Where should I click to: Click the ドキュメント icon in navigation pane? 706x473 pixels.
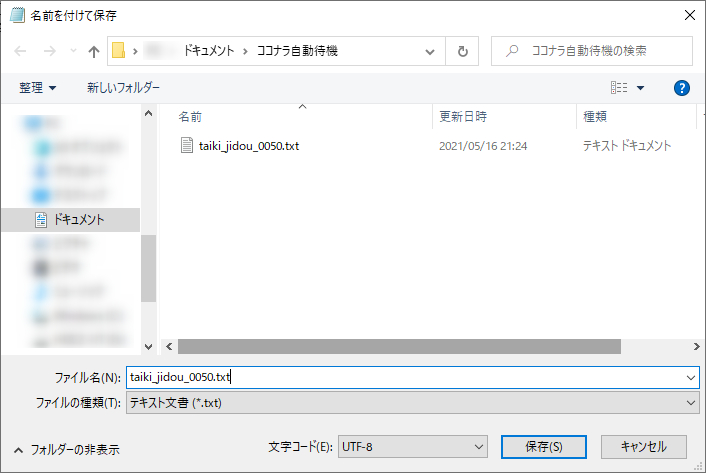click(x=41, y=220)
